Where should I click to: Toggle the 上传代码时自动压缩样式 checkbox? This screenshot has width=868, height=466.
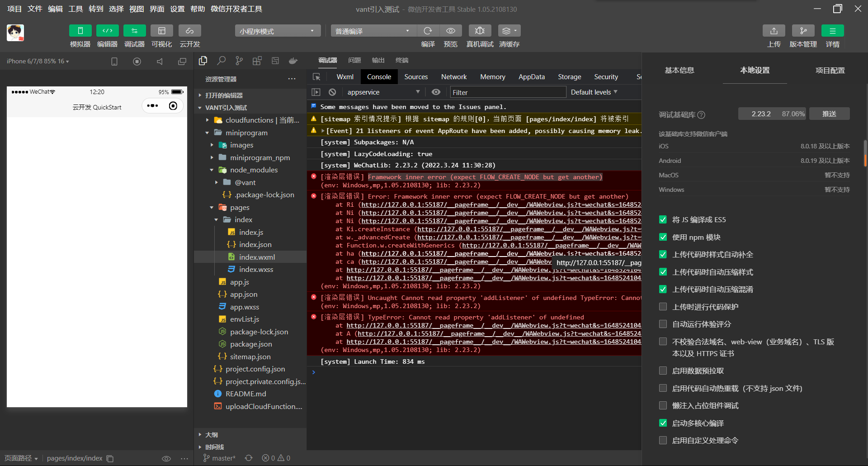click(x=663, y=272)
